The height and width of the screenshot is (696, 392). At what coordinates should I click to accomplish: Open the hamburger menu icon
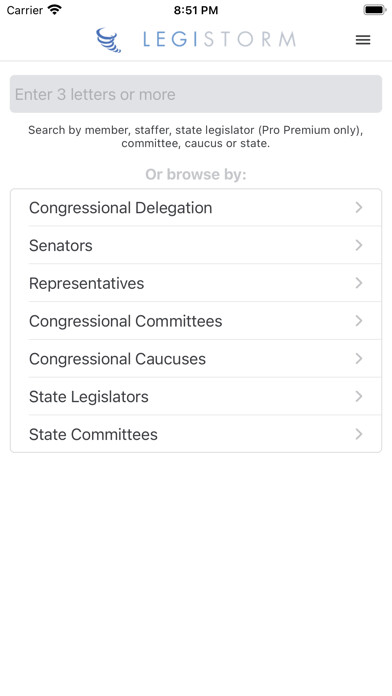click(363, 40)
